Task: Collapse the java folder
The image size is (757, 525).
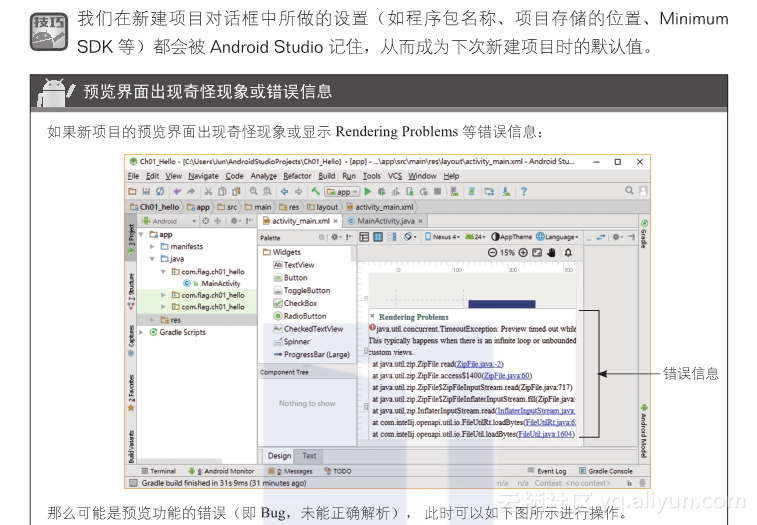Action: (x=152, y=259)
